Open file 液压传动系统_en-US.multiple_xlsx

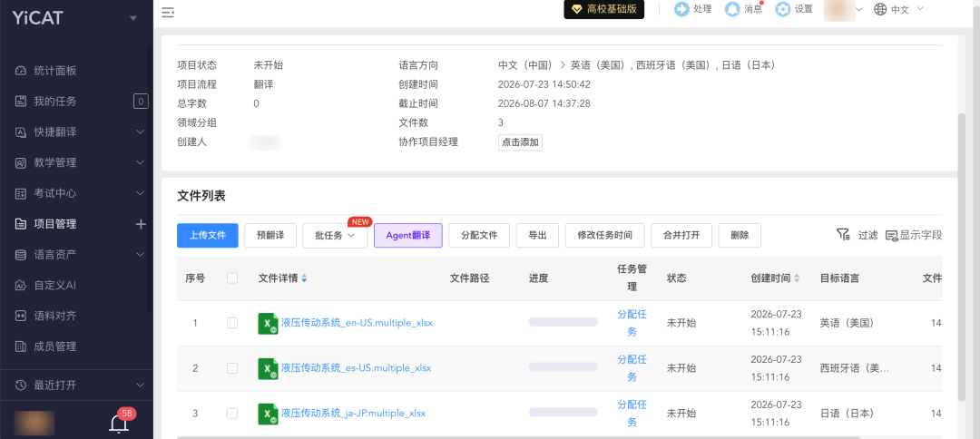click(x=357, y=323)
